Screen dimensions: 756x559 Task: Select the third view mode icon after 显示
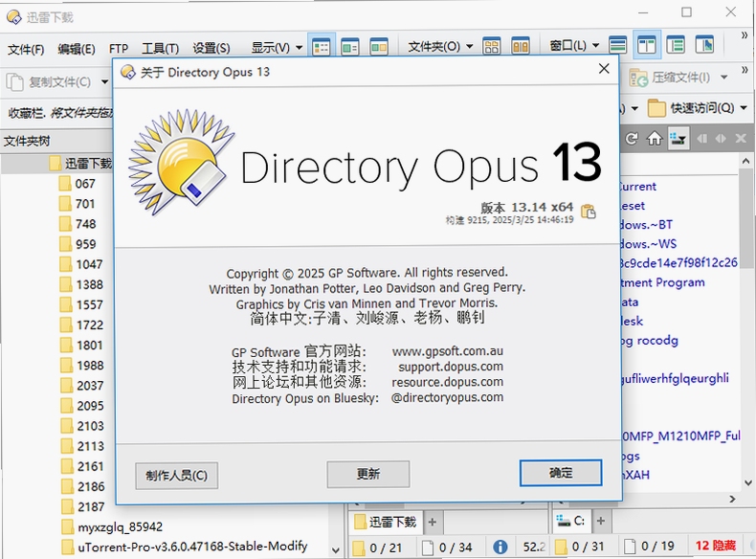click(x=379, y=47)
